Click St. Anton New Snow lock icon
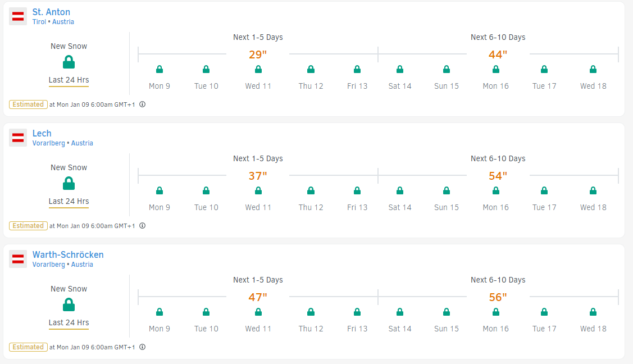This screenshot has height=364, width=633. point(69,62)
